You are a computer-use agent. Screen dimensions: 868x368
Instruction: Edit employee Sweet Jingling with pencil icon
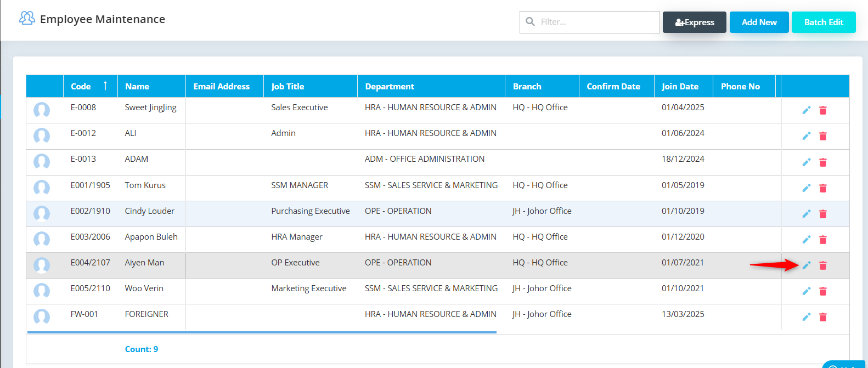click(x=806, y=110)
